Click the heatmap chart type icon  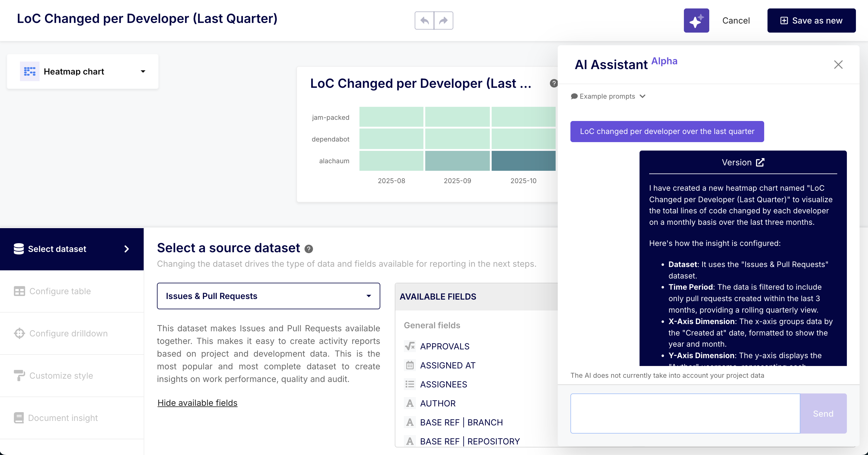30,72
